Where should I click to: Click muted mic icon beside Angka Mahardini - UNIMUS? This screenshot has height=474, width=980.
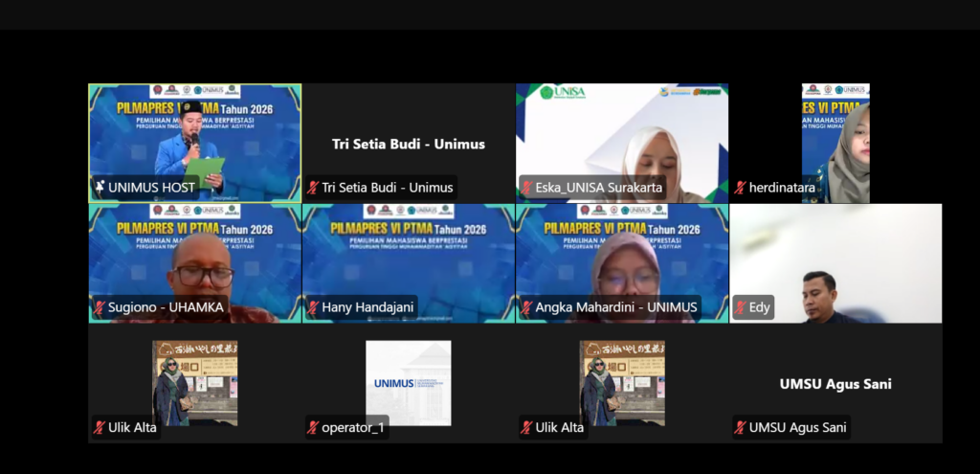(x=527, y=307)
